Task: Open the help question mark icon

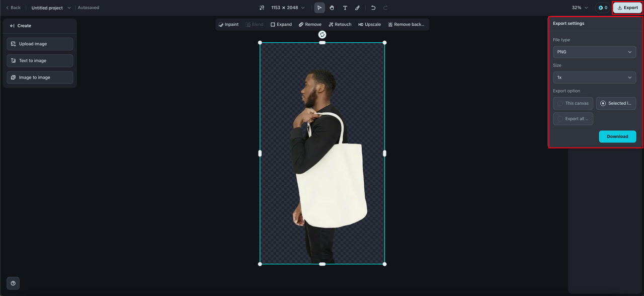Action: pos(13,283)
